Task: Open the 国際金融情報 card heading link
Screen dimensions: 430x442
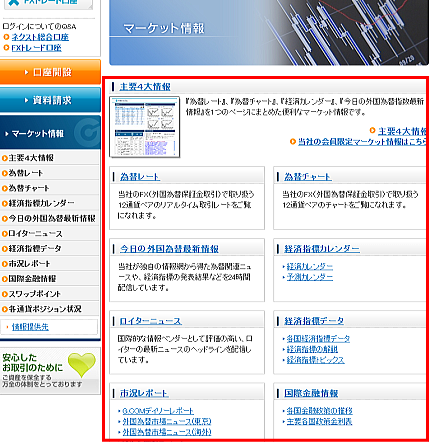Action: (311, 393)
